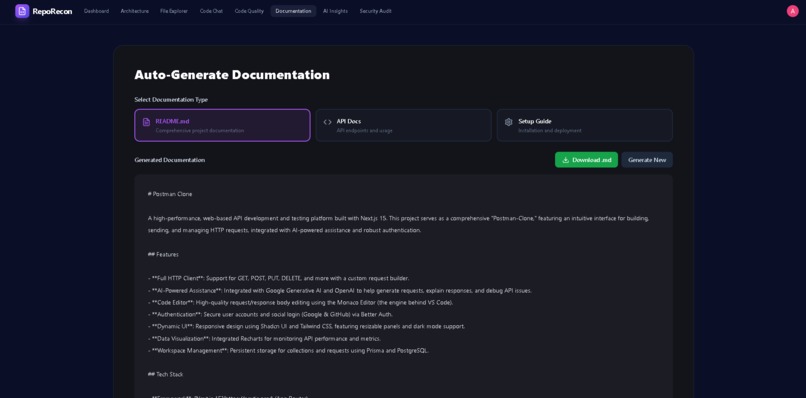Viewport: 806px width, 398px height.
Task: Click the 'Code Editor' feature line
Action: pyautogui.click(x=300, y=302)
